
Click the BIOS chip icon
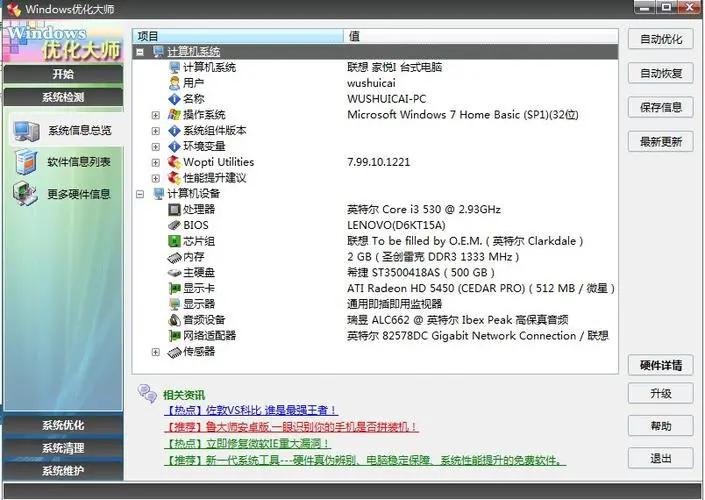(174, 225)
